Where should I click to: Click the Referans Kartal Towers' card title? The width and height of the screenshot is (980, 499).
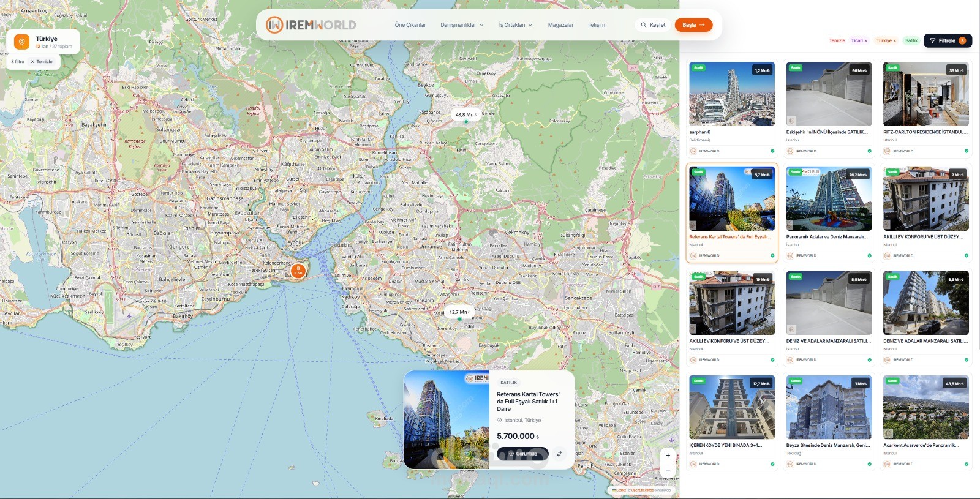pyautogui.click(x=730, y=236)
